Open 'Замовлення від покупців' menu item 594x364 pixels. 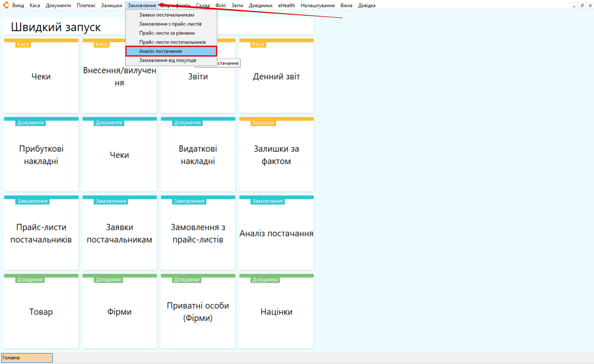[x=168, y=60]
